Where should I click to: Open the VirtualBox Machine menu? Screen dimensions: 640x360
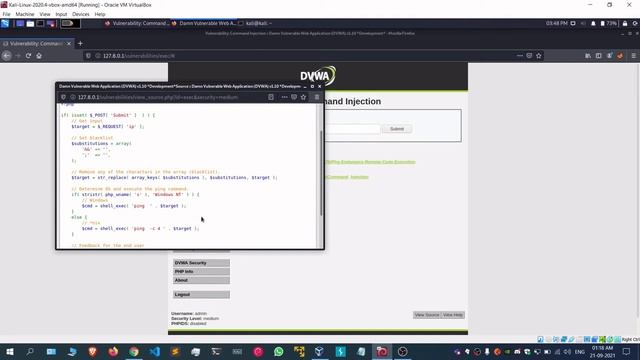click(x=25, y=14)
